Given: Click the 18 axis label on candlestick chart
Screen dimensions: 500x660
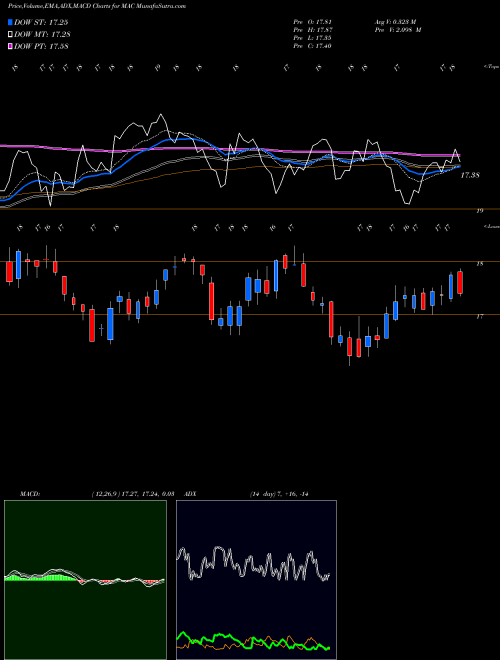Looking at the screenshot, I should coord(480,264).
